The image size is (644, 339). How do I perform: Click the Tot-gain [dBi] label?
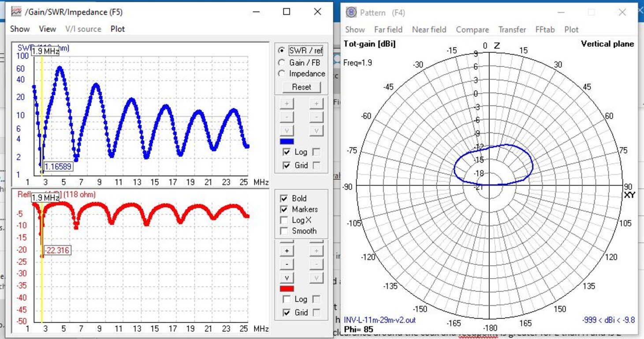click(x=369, y=44)
